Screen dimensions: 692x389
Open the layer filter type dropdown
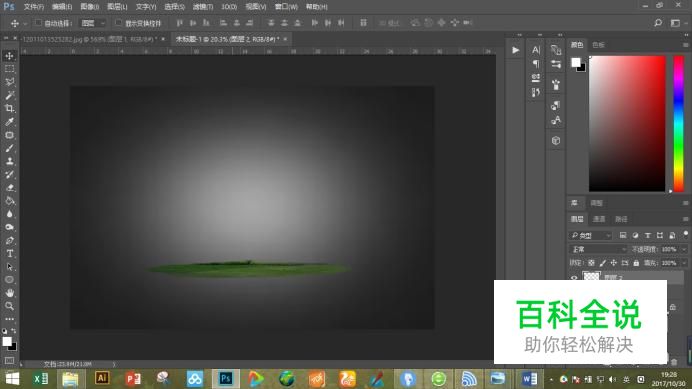pyautogui.click(x=590, y=236)
